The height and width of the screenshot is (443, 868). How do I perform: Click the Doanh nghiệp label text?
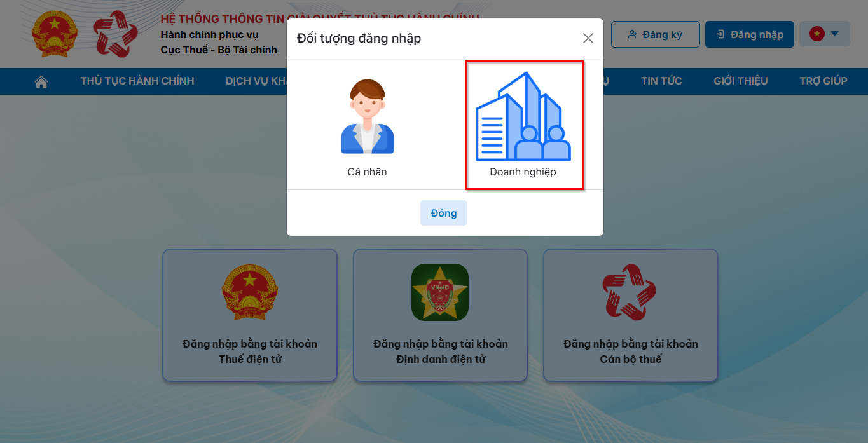523,172
